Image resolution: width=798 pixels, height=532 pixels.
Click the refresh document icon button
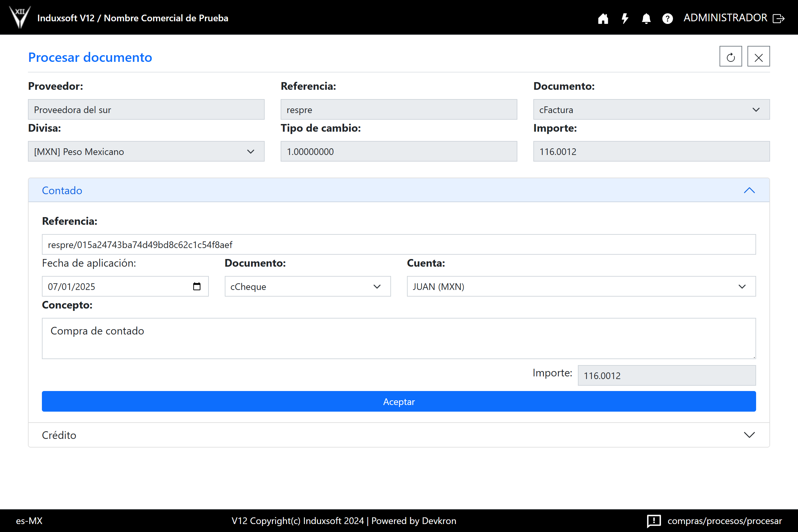click(731, 57)
